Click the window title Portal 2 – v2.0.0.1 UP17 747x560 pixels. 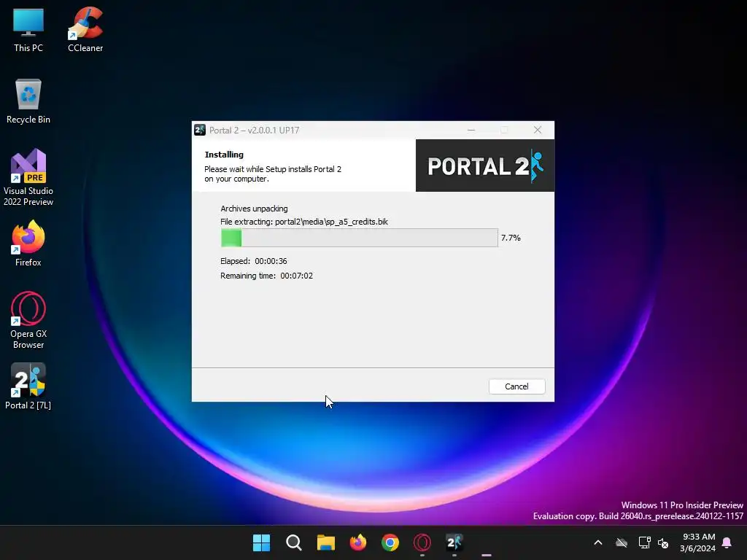point(254,130)
